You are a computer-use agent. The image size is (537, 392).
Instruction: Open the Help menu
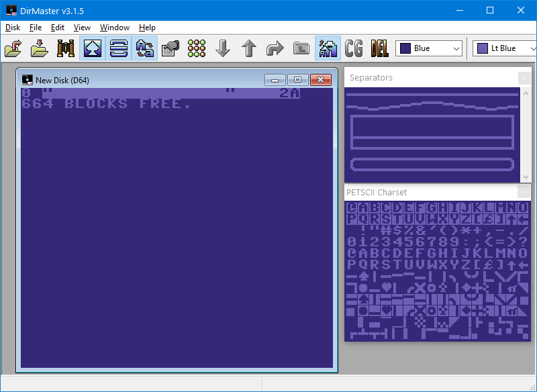click(147, 28)
